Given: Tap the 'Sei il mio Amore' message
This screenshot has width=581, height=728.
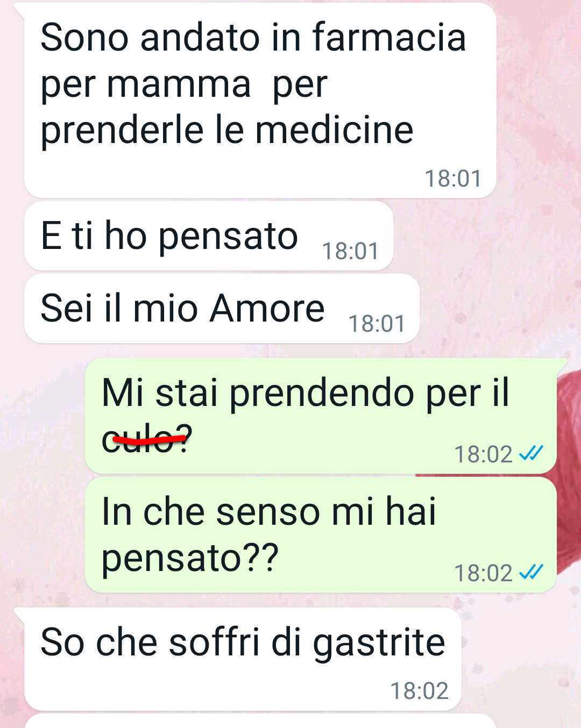Looking at the screenshot, I should (x=222, y=309).
